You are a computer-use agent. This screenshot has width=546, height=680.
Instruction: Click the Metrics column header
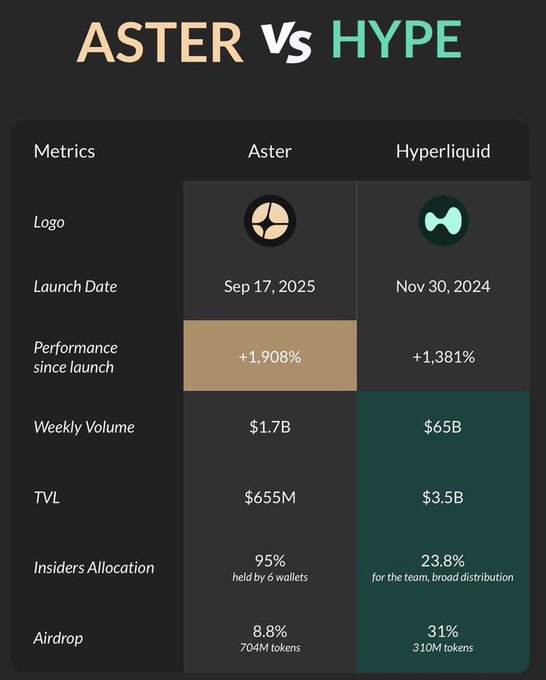64,151
